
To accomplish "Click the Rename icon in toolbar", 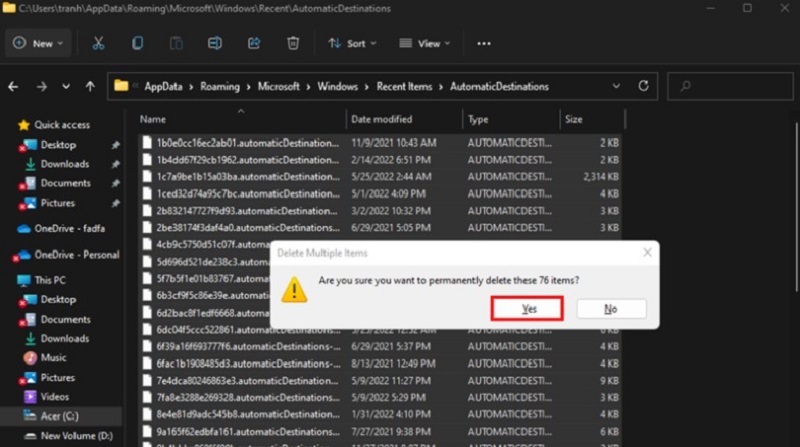I will tap(215, 43).
